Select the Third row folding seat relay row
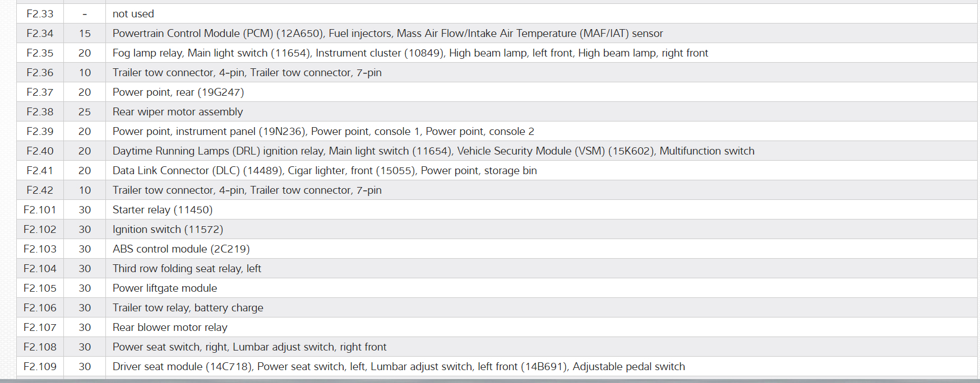Screen dimensions: 980x383 (187, 269)
